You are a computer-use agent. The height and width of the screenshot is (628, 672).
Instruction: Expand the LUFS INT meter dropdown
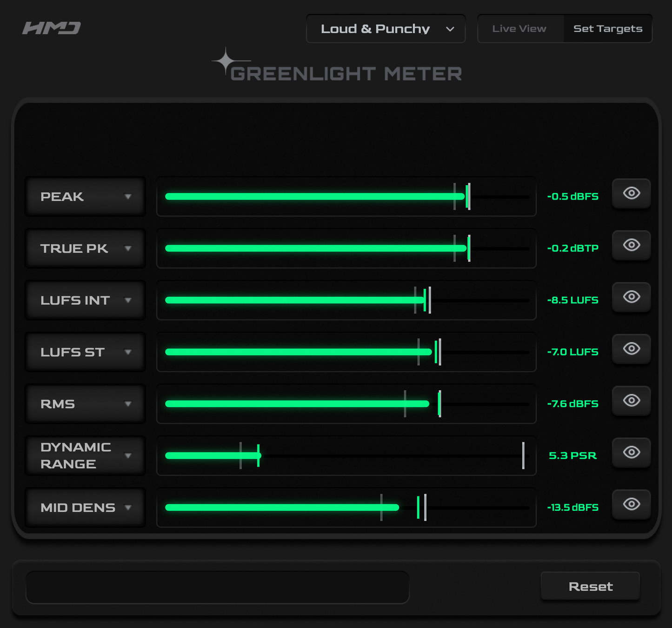[85, 301]
